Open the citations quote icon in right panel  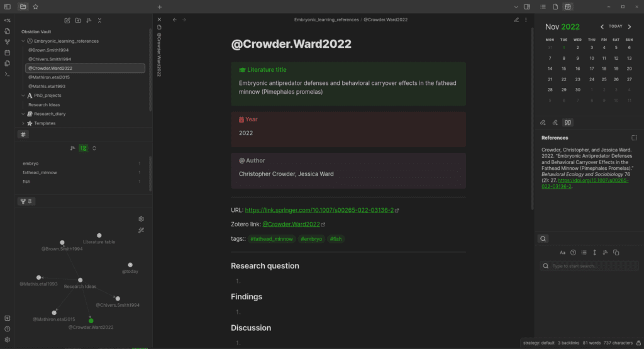tap(568, 123)
